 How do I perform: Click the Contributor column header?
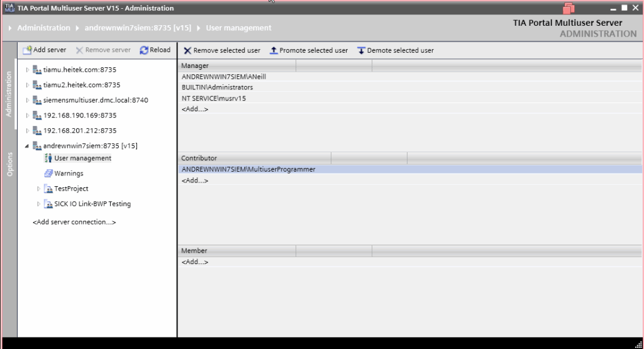pos(255,158)
